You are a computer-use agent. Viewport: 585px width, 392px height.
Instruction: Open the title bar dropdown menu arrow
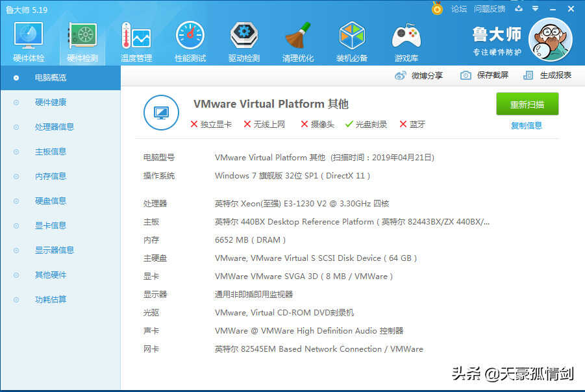[x=536, y=8]
